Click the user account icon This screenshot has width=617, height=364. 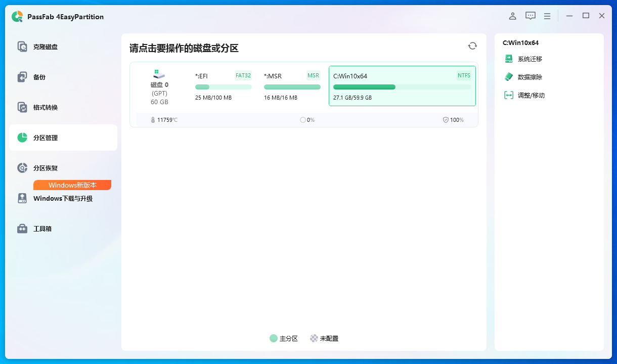[513, 16]
